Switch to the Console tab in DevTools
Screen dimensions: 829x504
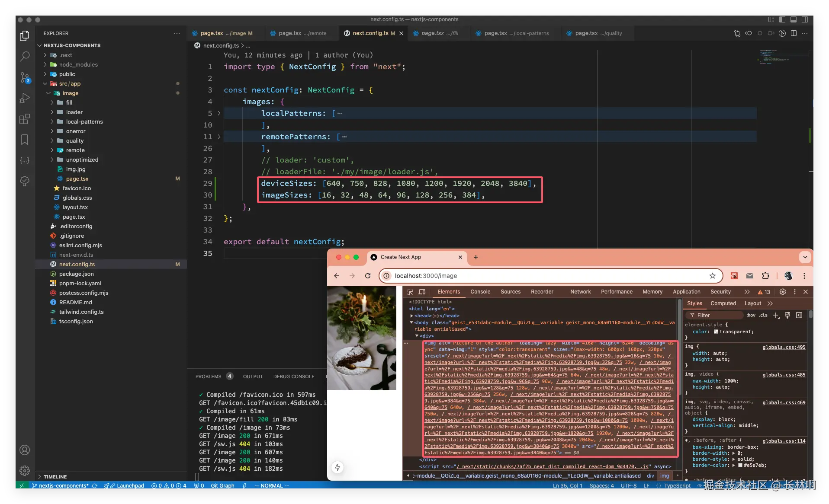pyautogui.click(x=480, y=292)
